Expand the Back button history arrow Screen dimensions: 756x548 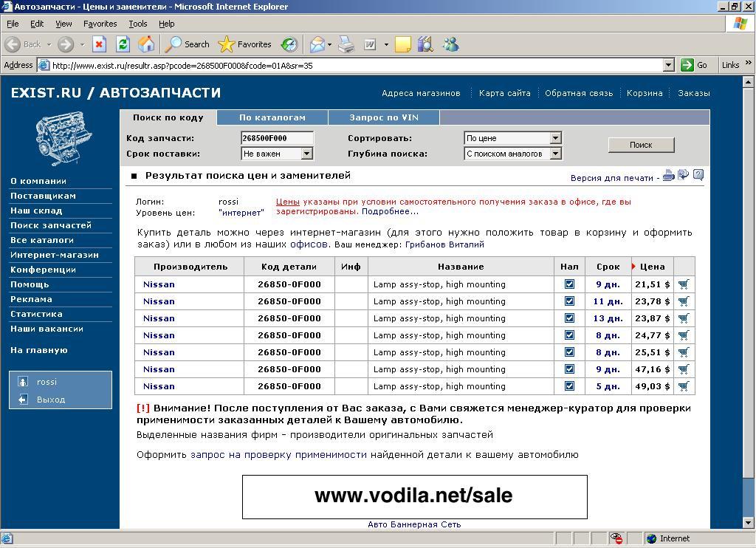tap(49, 44)
